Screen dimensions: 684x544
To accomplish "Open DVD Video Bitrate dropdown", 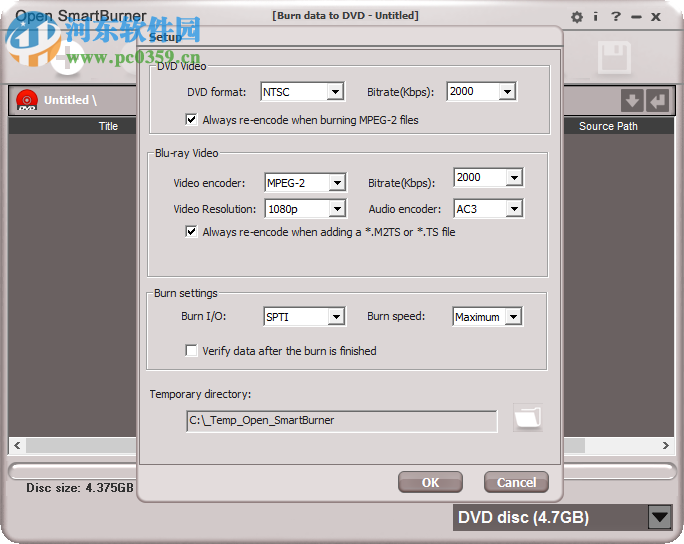I will coord(507,92).
